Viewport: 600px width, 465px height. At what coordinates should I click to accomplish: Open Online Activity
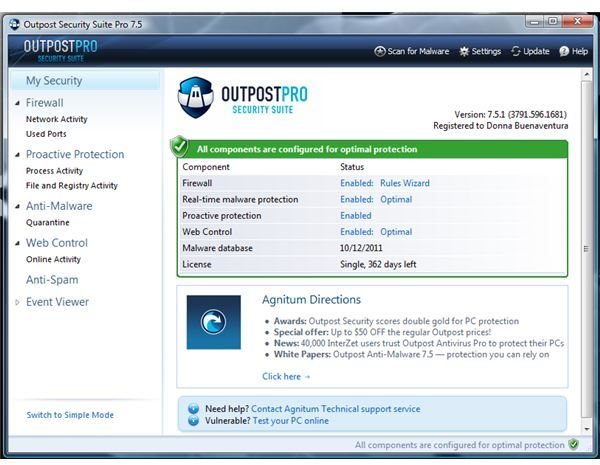point(53,259)
